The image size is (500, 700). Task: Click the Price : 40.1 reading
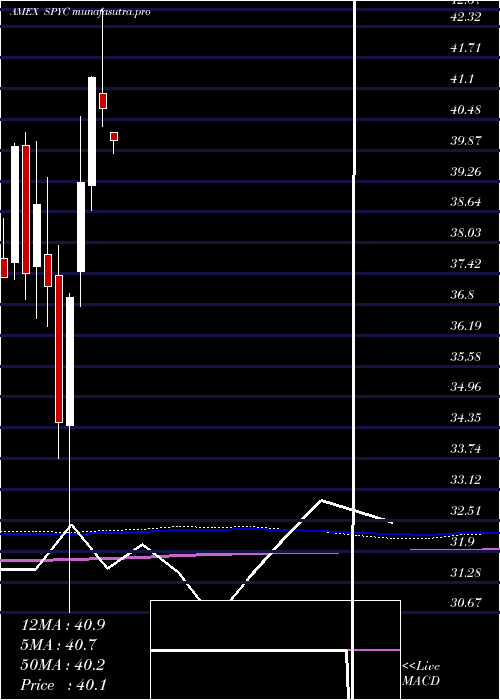(x=63, y=684)
